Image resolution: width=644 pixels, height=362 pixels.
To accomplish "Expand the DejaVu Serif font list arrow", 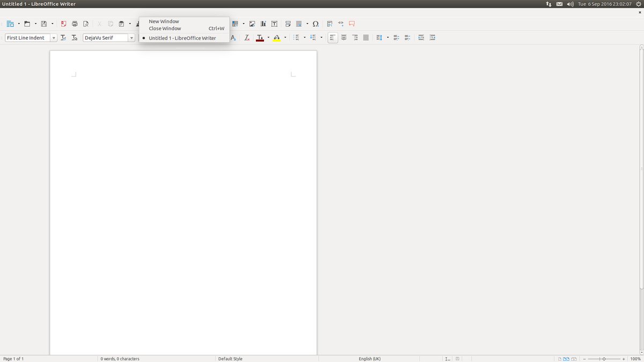I will [131, 38].
